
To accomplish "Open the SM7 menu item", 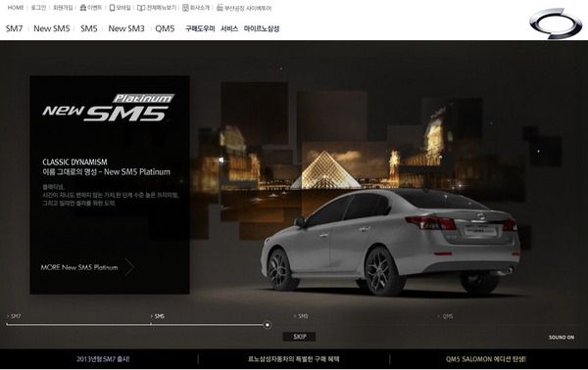I will (x=15, y=28).
